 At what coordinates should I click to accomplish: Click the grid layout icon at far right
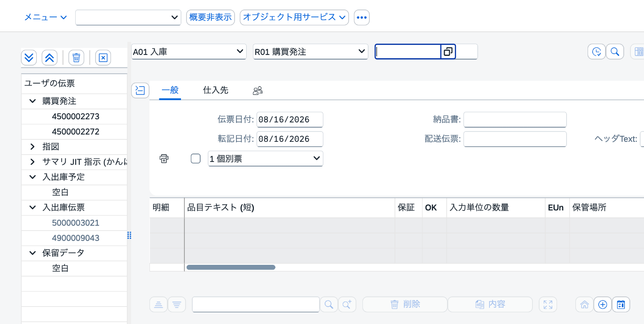pyautogui.click(x=639, y=52)
